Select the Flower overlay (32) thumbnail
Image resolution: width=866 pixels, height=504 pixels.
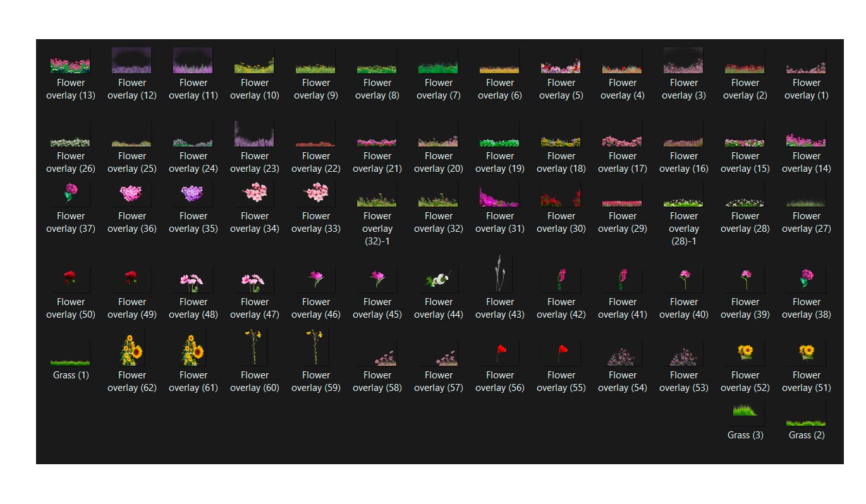[x=438, y=194]
